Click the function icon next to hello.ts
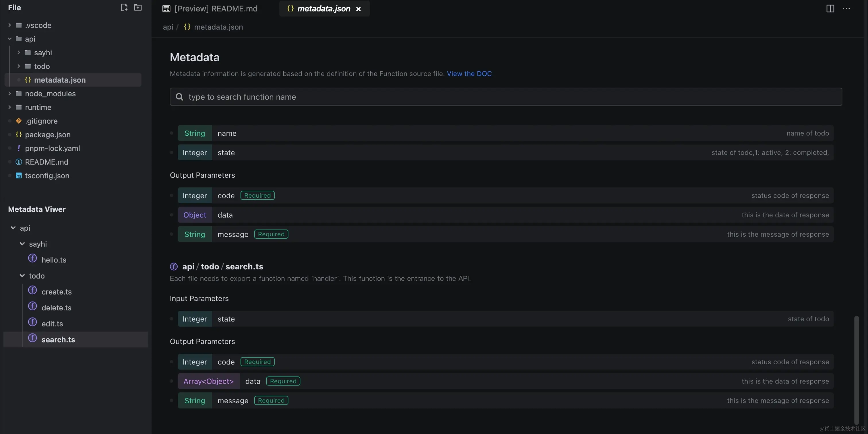The width and height of the screenshot is (868, 434). [32, 260]
